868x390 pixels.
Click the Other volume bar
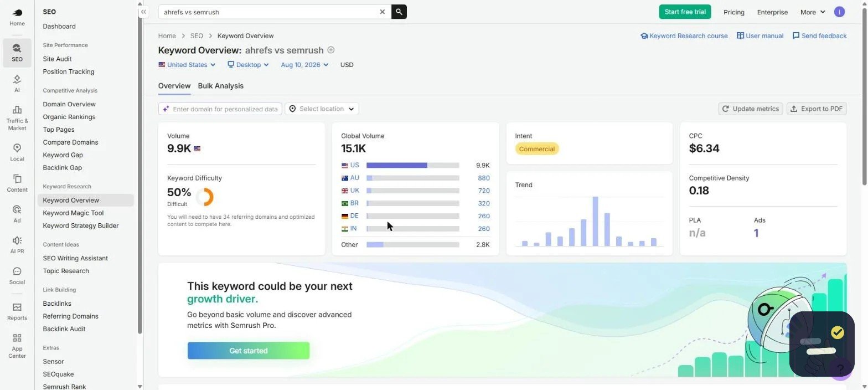(413, 244)
